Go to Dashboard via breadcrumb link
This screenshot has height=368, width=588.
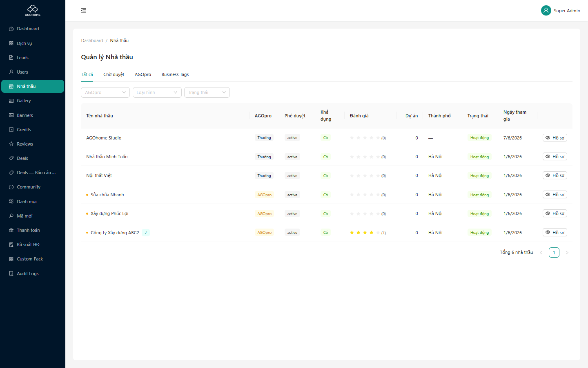click(x=92, y=40)
